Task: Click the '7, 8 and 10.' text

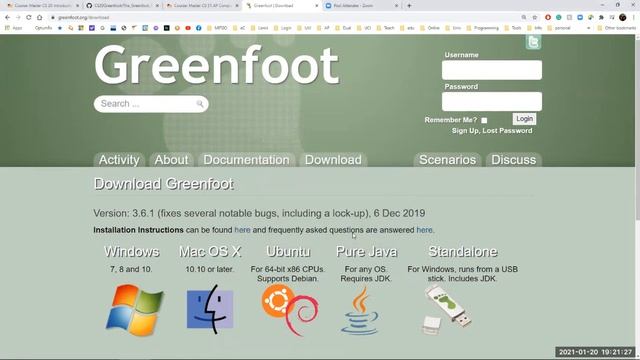Action: point(131,269)
